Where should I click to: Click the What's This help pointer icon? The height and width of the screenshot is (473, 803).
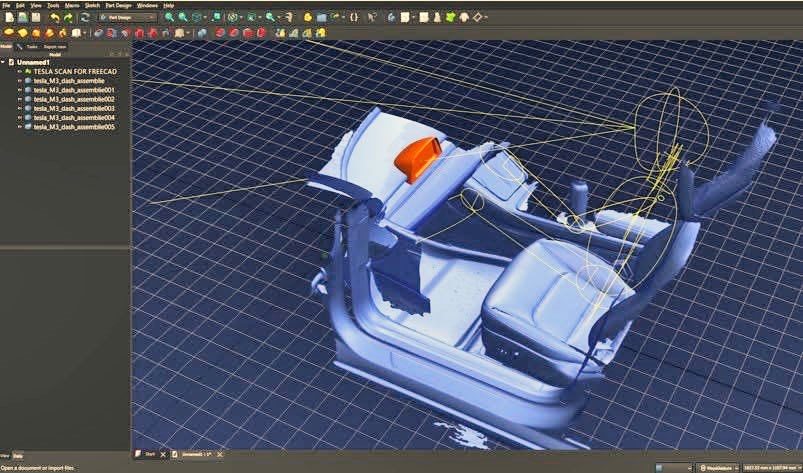click(373, 17)
